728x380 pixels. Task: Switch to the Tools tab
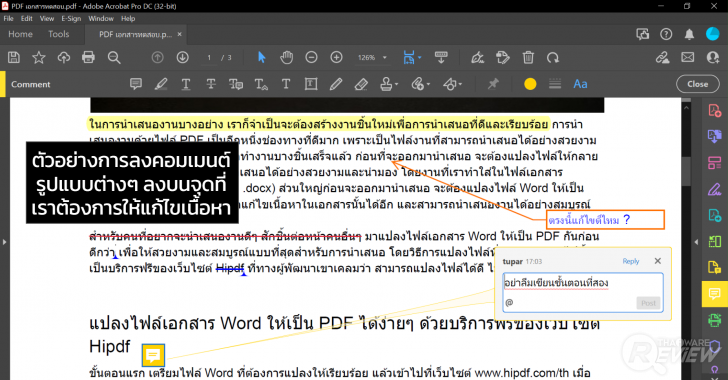(x=58, y=34)
